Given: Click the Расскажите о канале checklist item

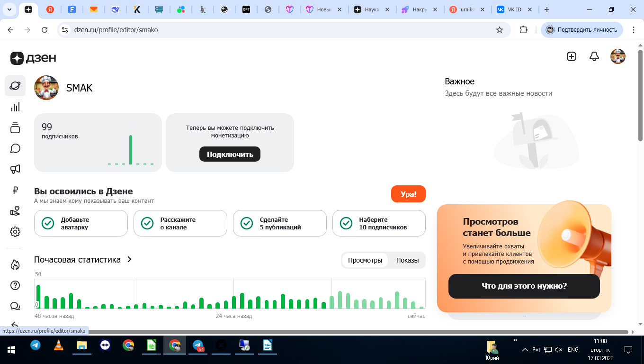Looking at the screenshot, I should [x=180, y=223].
